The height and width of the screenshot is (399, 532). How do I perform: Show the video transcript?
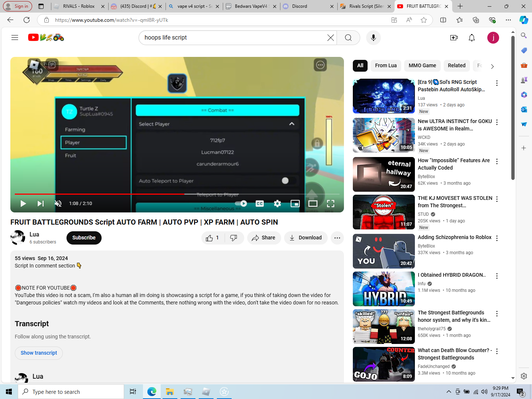[x=39, y=353]
